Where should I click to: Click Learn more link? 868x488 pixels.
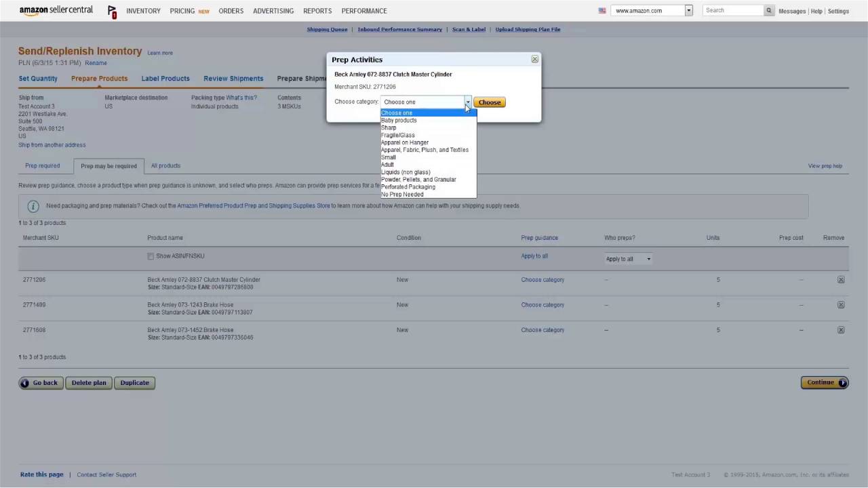pos(160,53)
